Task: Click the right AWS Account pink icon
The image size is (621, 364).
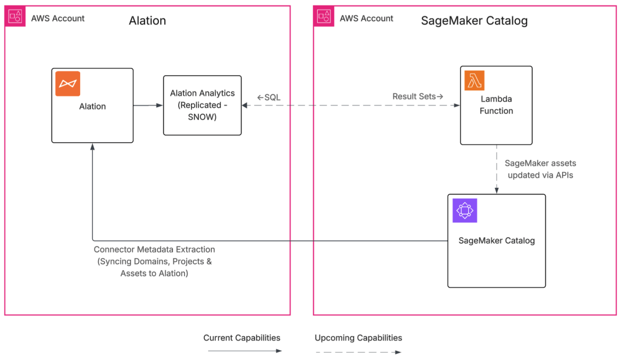Action: [x=323, y=17]
